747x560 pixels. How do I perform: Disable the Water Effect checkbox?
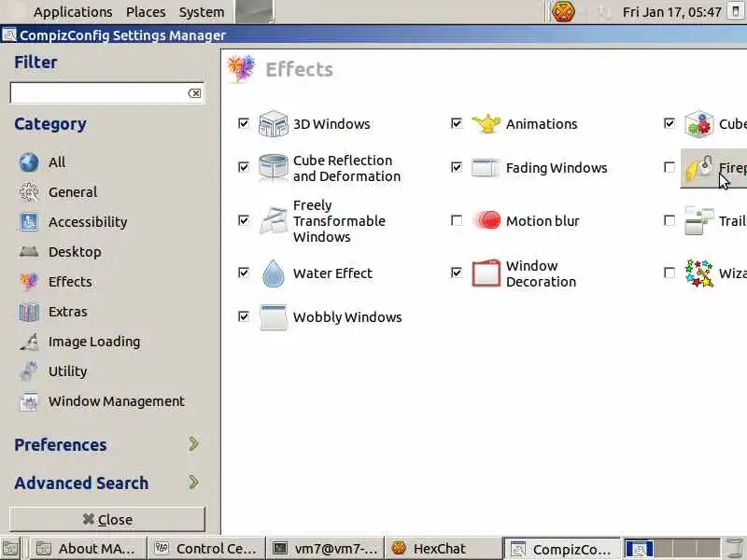tap(244, 273)
